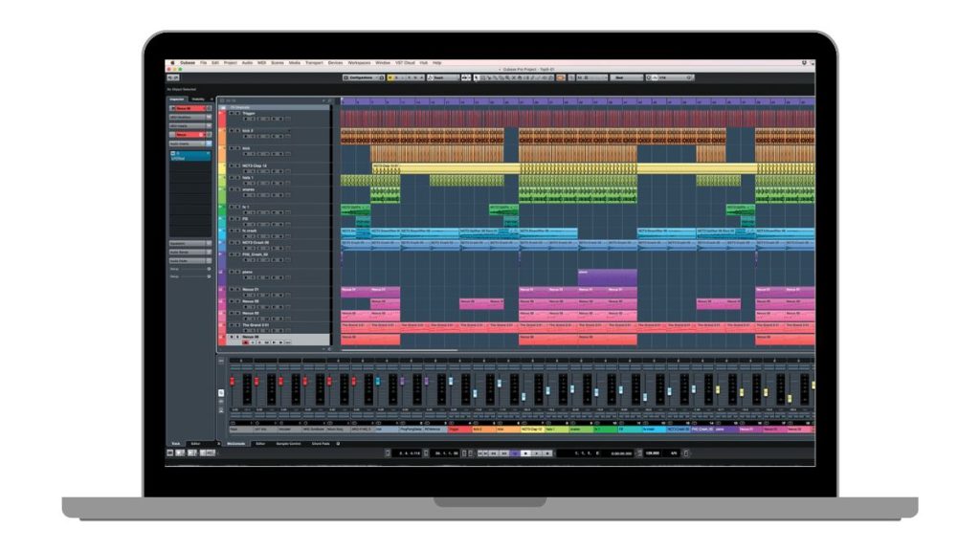
Task: Click the auto-scroll icon left of the arrow tool
Action: click(x=465, y=78)
